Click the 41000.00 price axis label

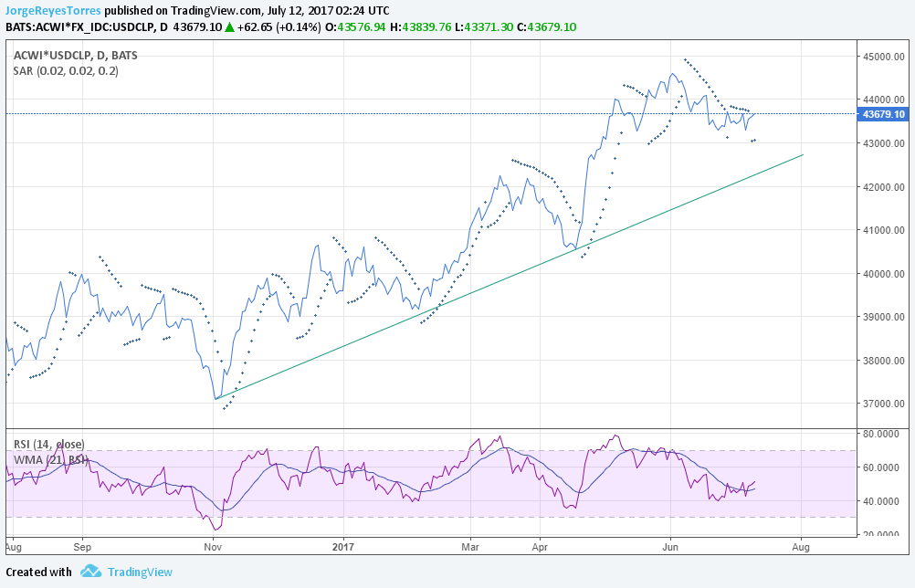[883, 230]
